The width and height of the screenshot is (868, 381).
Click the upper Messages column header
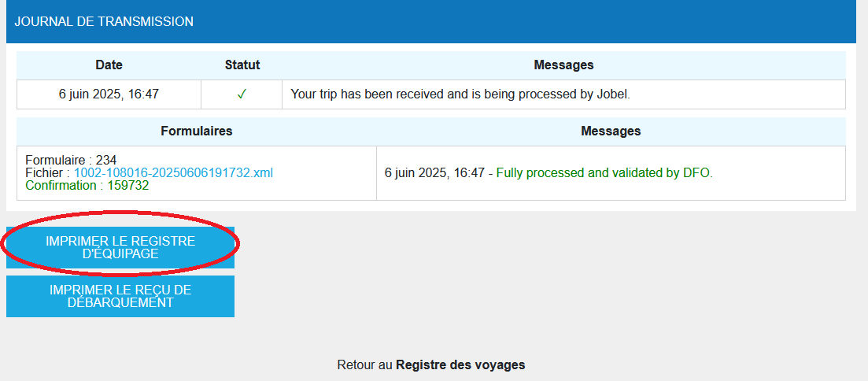pyautogui.click(x=563, y=65)
